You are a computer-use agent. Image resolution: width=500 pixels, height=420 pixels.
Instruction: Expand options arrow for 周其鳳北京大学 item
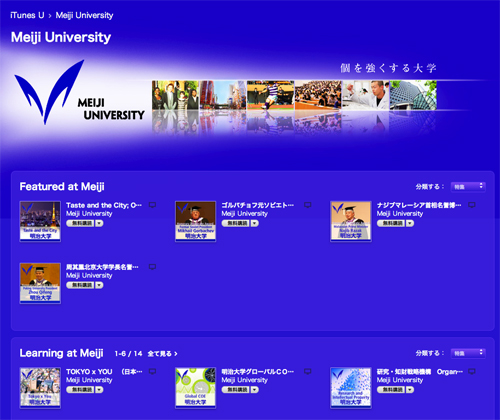(99, 285)
